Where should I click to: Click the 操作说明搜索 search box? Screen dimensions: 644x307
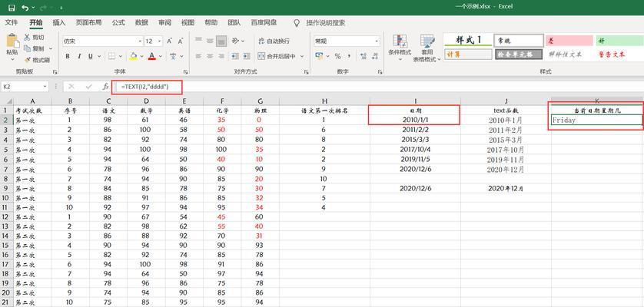click(326, 23)
